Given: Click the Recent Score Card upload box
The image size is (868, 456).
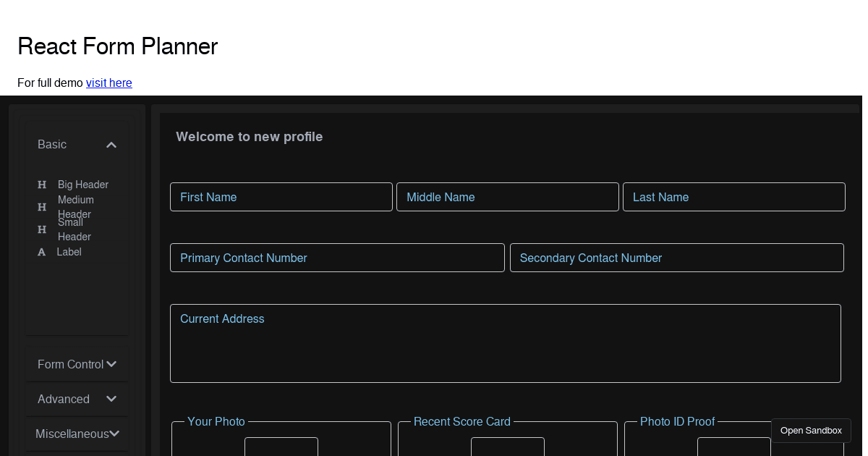Looking at the screenshot, I should click(508, 447).
